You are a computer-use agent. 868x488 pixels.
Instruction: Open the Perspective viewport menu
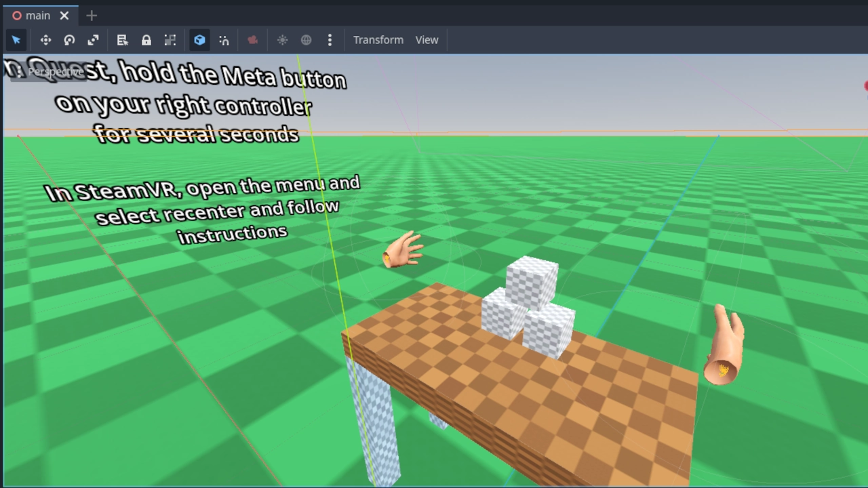pos(49,71)
